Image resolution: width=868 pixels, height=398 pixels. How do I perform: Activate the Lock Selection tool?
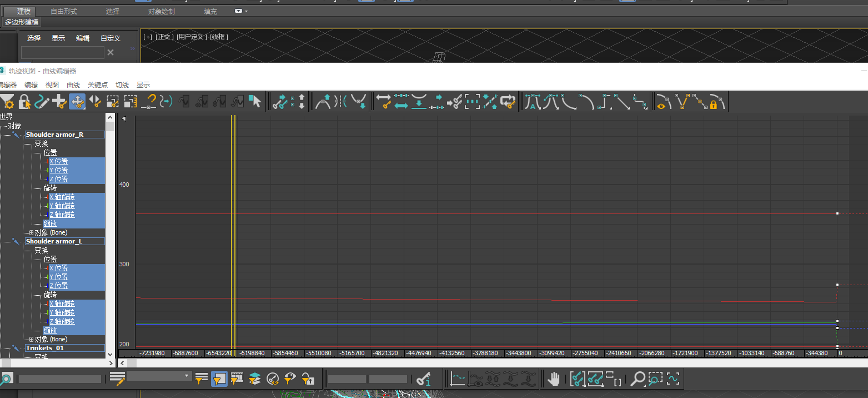24,102
